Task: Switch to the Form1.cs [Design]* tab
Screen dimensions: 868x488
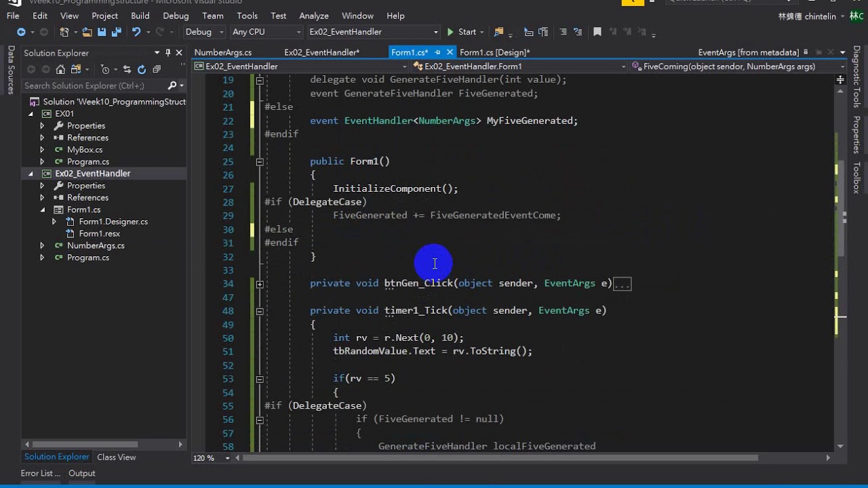Action: [494, 52]
